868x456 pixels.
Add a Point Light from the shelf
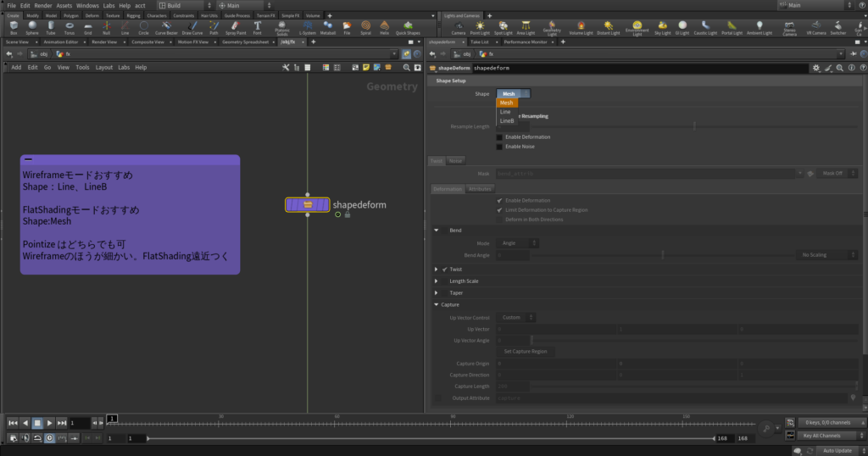tap(480, 28)
